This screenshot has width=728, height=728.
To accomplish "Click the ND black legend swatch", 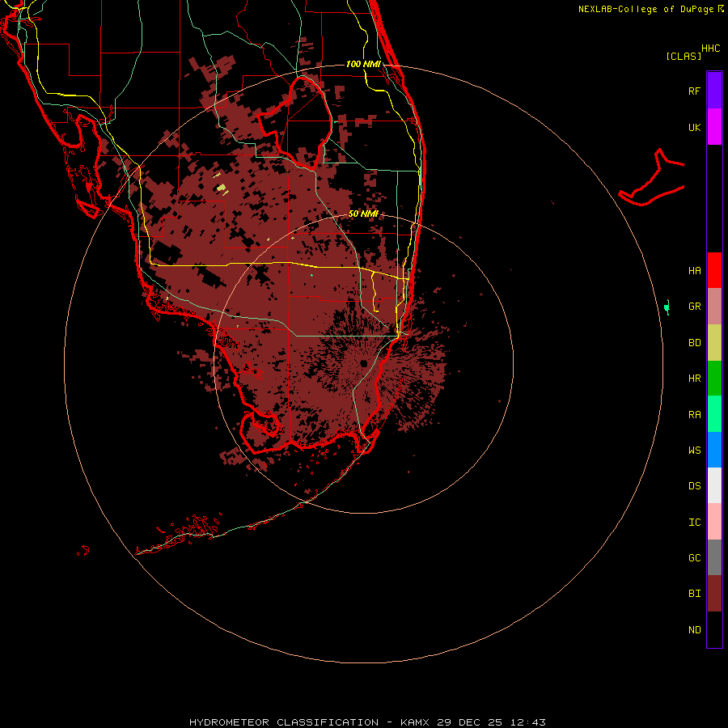I will pos(714,629).
